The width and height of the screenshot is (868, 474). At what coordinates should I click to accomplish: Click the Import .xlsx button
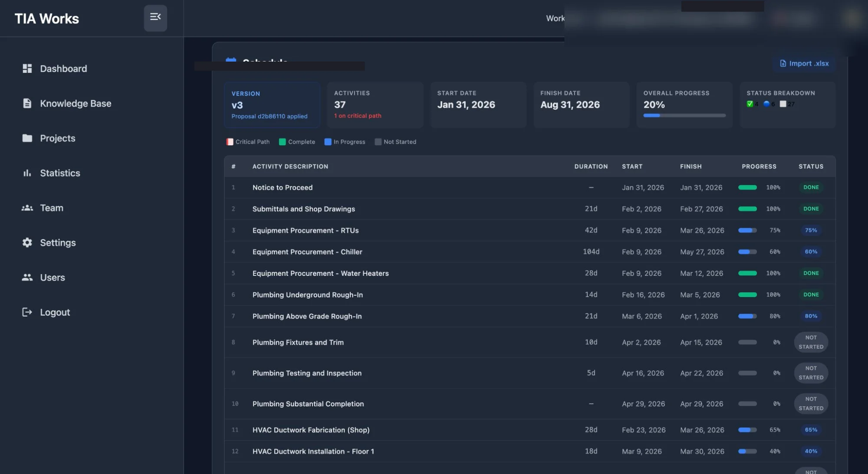804,63
